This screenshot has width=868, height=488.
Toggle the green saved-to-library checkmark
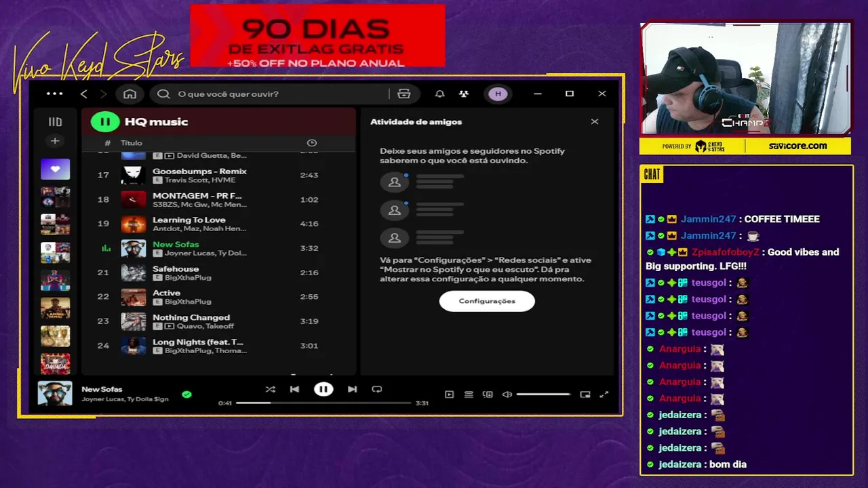(186, 394)
